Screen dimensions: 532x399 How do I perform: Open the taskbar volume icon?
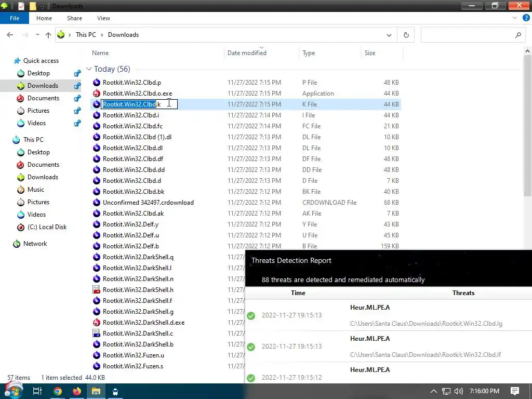click(x=458, y=391)
